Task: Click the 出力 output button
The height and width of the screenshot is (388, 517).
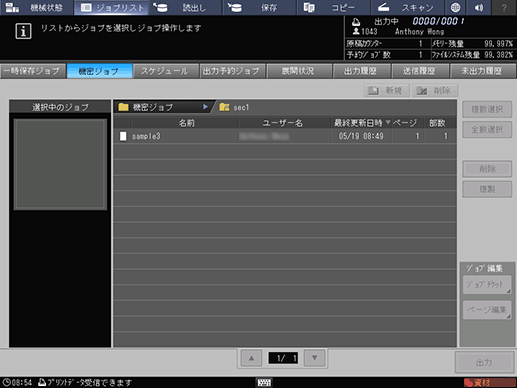Action: (x=484, y=362)
